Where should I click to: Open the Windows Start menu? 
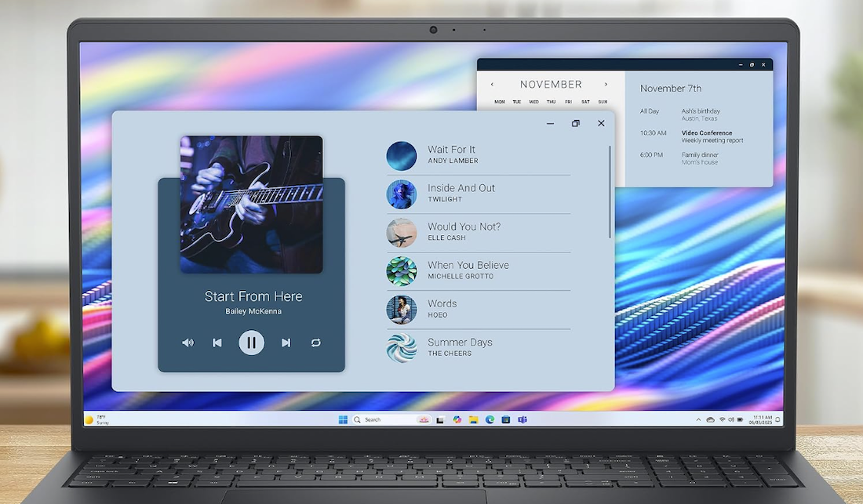click(x=343, y=419)
